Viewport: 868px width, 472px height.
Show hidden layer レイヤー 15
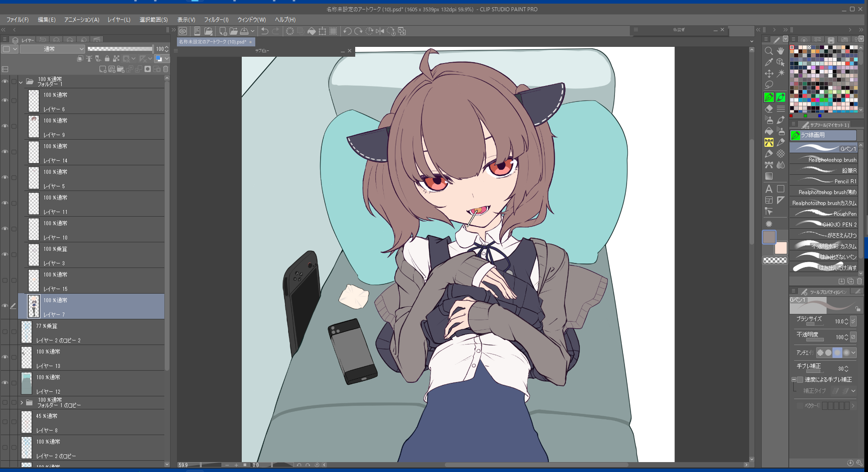[5, 280]
